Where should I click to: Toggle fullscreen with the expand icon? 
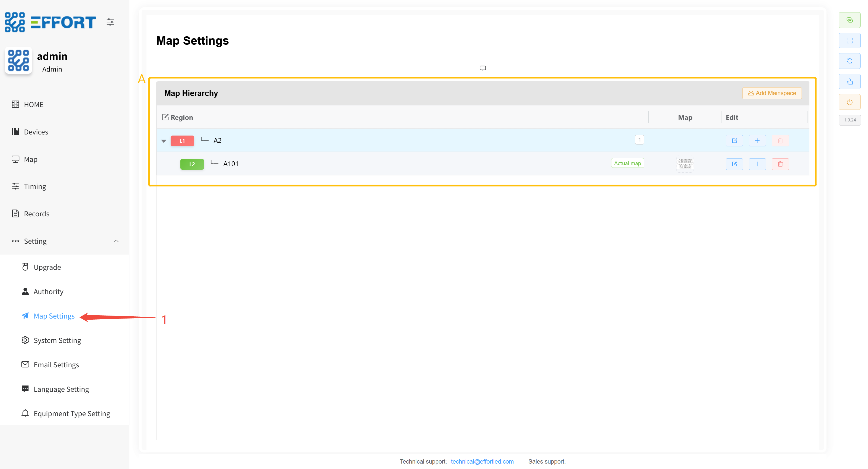(850, 41)
